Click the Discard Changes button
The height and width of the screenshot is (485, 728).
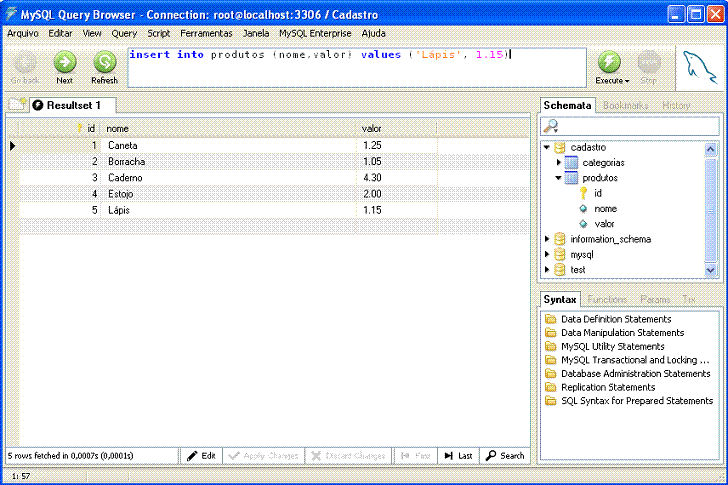click(x=348, y=456)
